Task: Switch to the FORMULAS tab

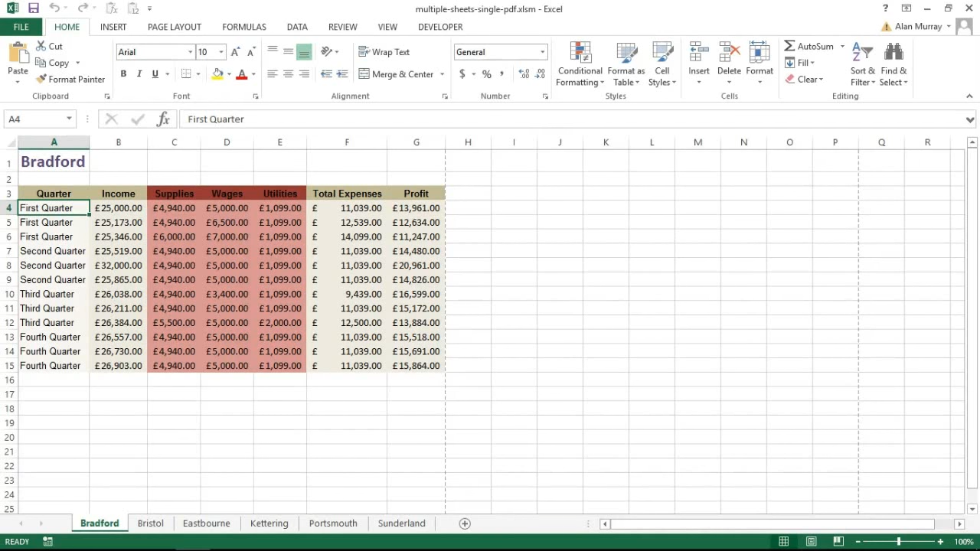Action: [x=244, y=27]
